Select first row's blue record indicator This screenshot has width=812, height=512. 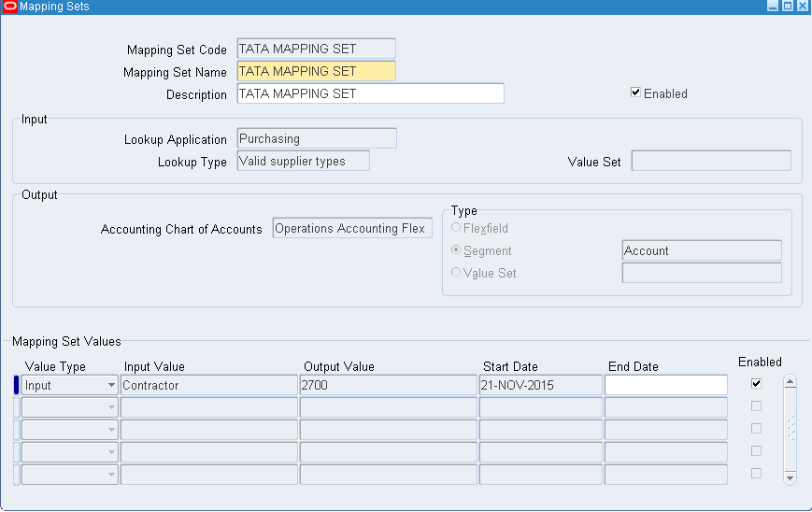[x=16, y=385]
